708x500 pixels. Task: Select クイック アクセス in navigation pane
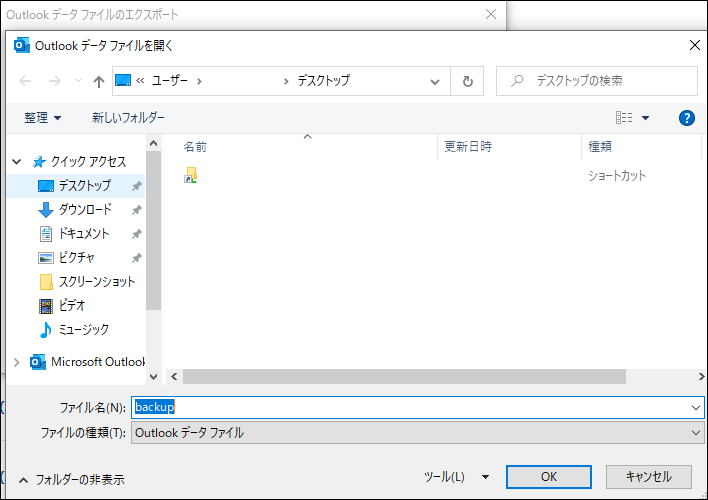click(88, 162)
